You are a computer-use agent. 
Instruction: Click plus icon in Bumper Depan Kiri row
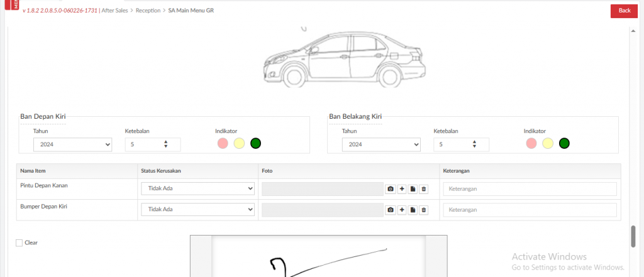(402, 210)
